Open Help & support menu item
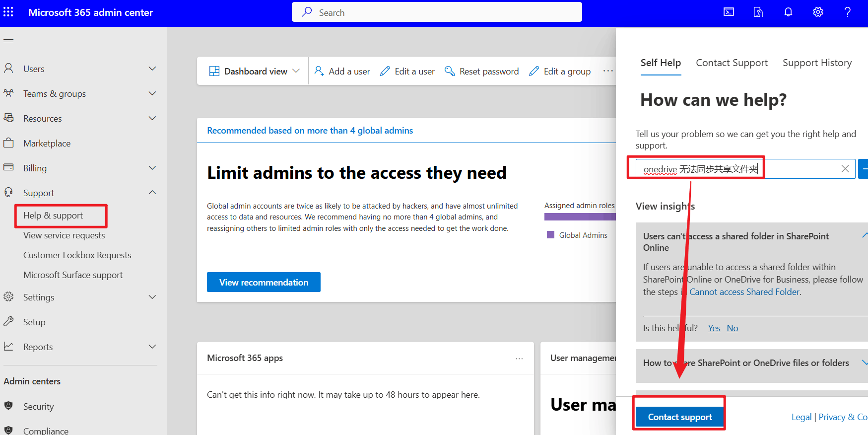Image resolution: width=868 pixels, height=435 pixels. (x=53, y=216)
